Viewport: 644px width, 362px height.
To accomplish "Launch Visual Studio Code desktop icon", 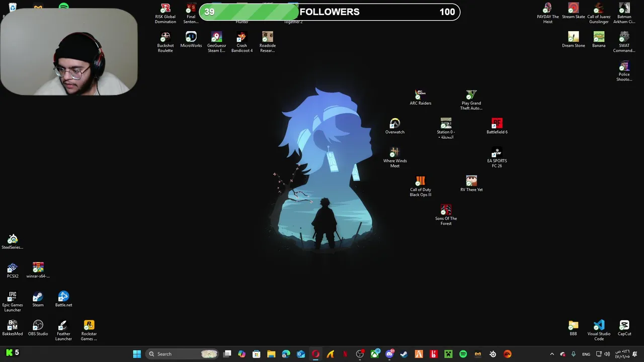I will pyautogui.click(x=599, y=330).
